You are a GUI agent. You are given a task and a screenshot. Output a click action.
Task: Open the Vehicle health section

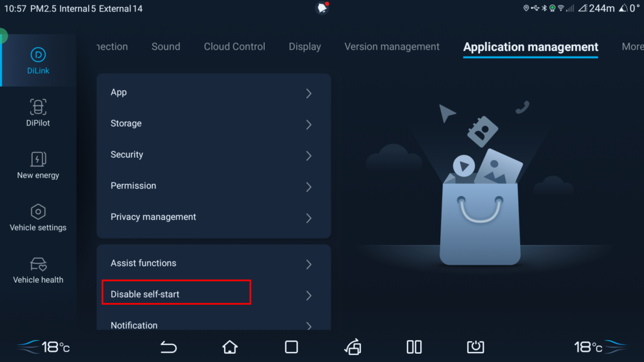(x=38, y=270)
